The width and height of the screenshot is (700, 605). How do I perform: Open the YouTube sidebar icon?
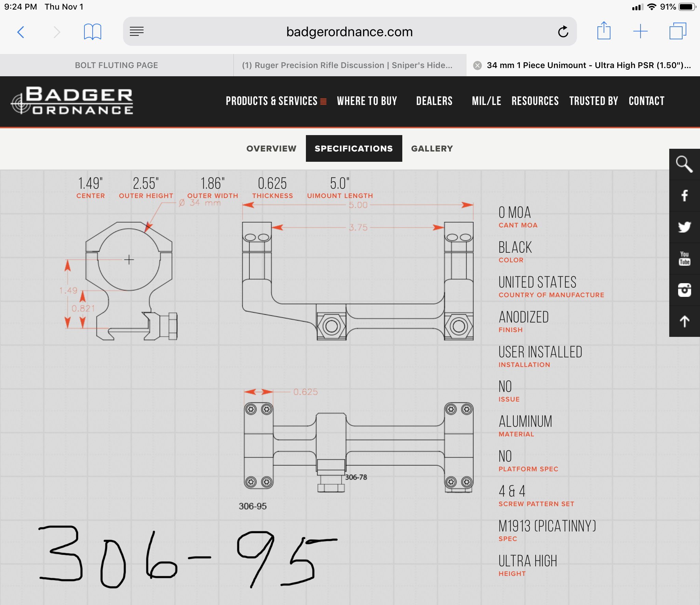click(684, 259)
